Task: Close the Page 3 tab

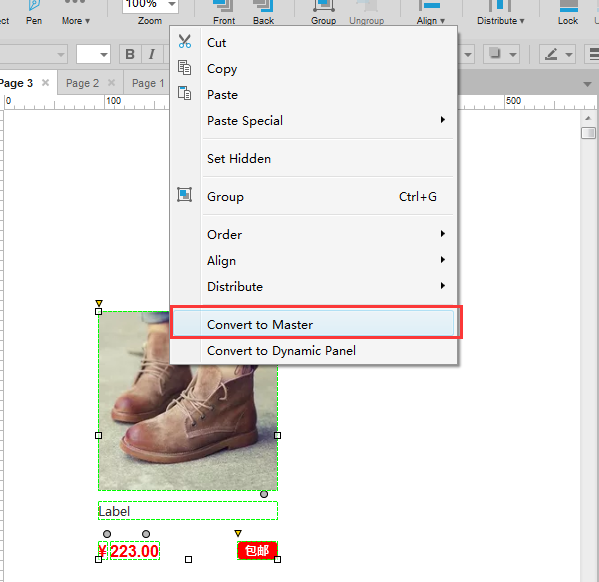Action: click(45, 83)
